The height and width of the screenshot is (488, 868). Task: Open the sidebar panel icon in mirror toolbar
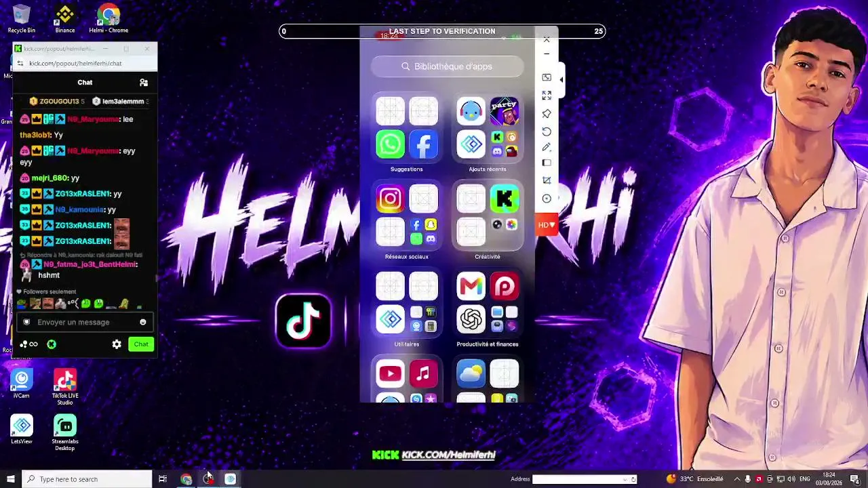(x=547, y=163)
